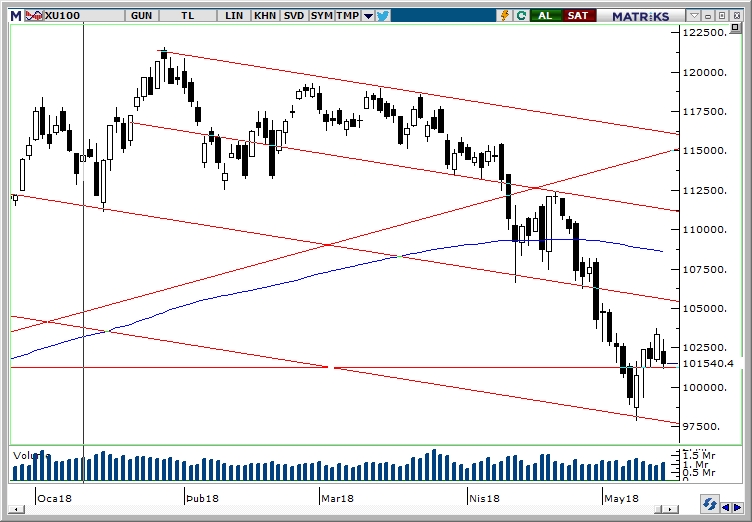Click the May18 date axis label
752x522 pixels.
[621, 498]
